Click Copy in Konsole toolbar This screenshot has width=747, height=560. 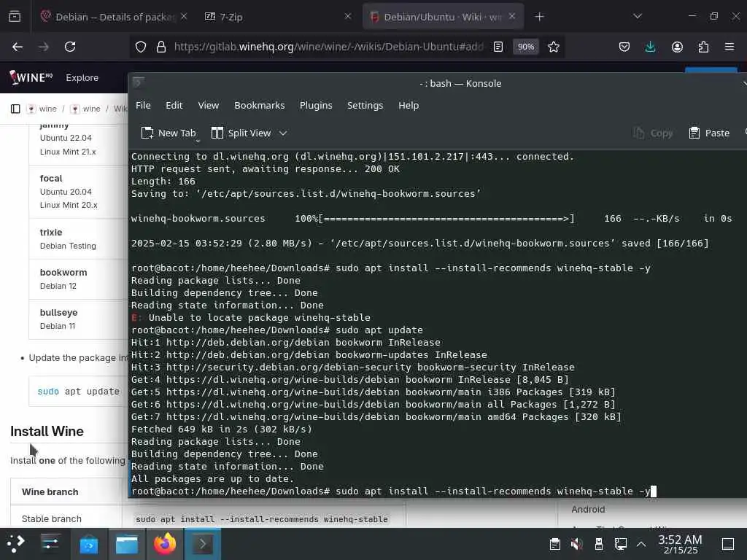653,133
